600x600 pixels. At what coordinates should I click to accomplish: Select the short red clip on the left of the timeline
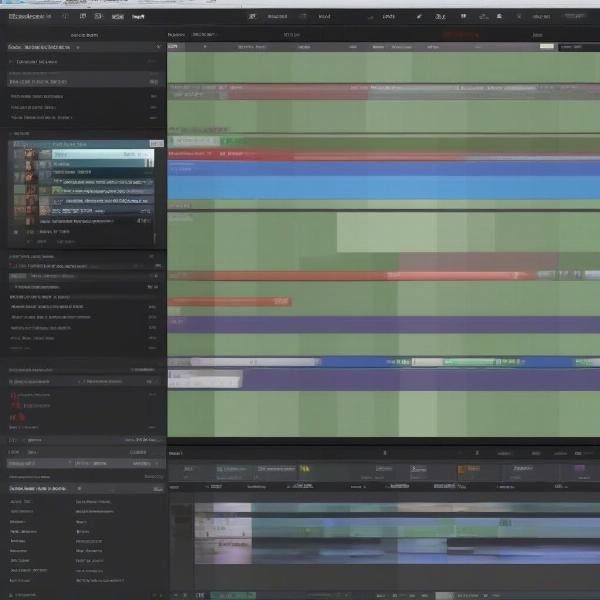[x=230, y=302]
